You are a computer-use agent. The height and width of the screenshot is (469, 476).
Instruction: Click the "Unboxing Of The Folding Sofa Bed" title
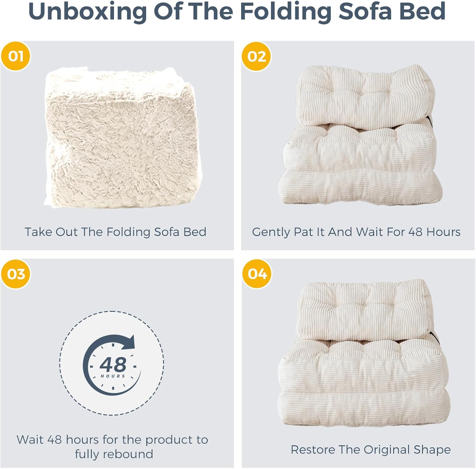pyautogui.click(x=237, y=11)
